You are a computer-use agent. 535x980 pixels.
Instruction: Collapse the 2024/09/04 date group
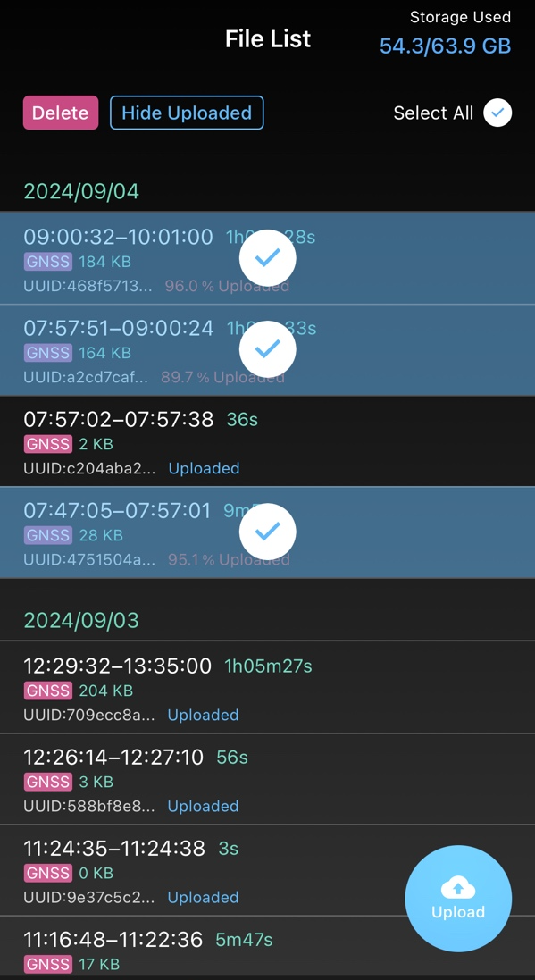[80, 191]
